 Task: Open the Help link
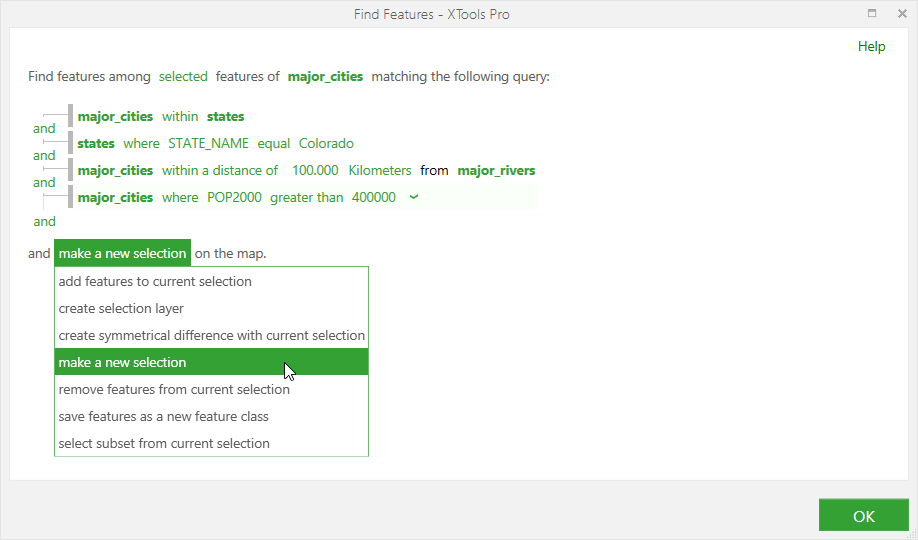pos(871,46)
